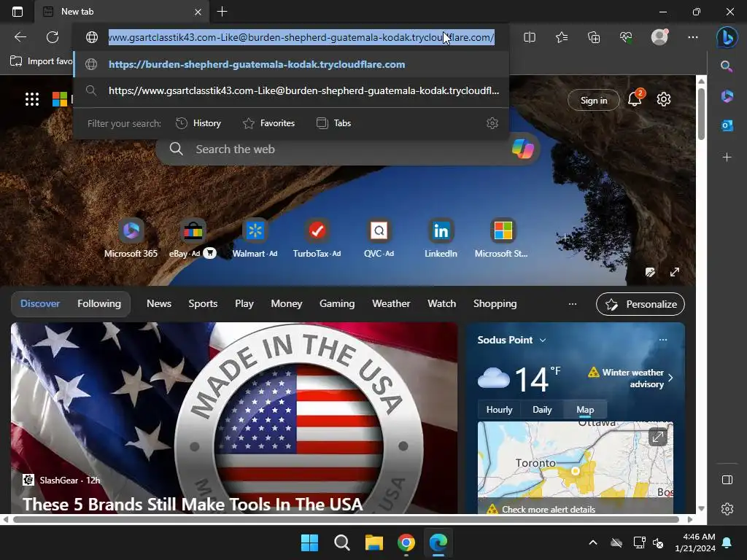747x560 pixels.
Task: Open the Money feed category
Action: click(x=286, y=303)
